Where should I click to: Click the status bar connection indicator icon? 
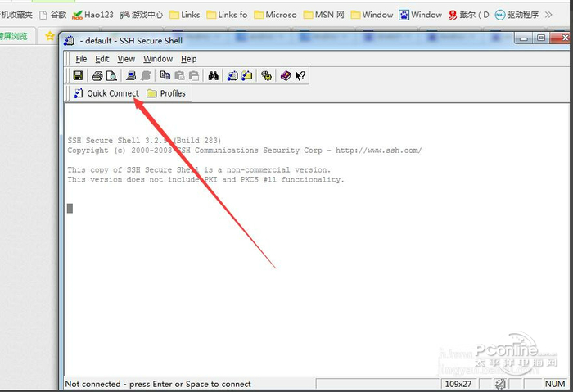500,384
